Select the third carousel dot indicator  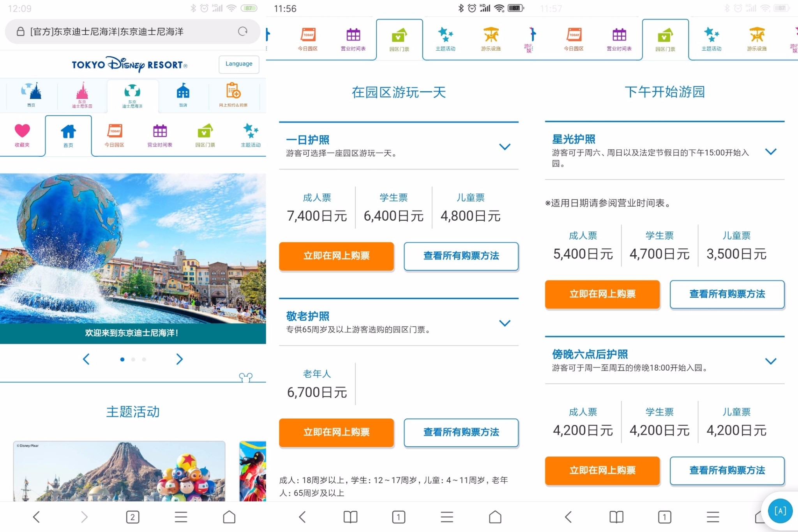click(x=144, y=359)
